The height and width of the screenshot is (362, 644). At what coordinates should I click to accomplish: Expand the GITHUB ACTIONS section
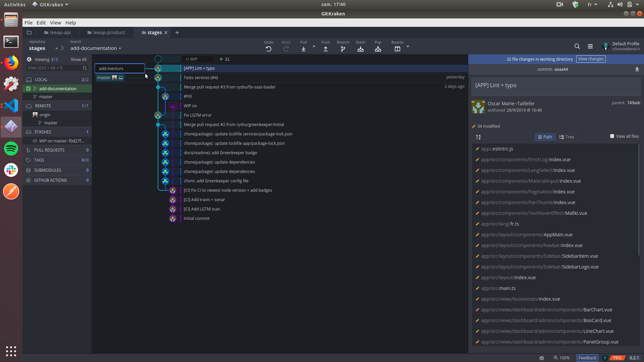(57, 180)
